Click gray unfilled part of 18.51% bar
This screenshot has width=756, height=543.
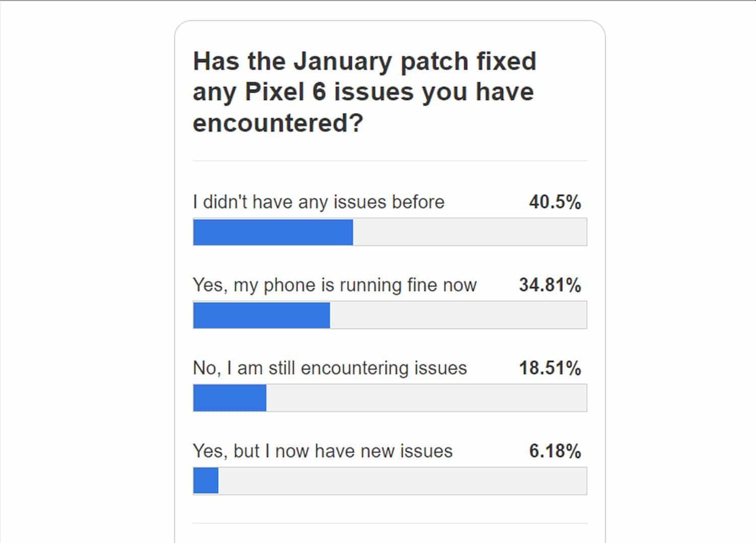[x=426, y=398]
